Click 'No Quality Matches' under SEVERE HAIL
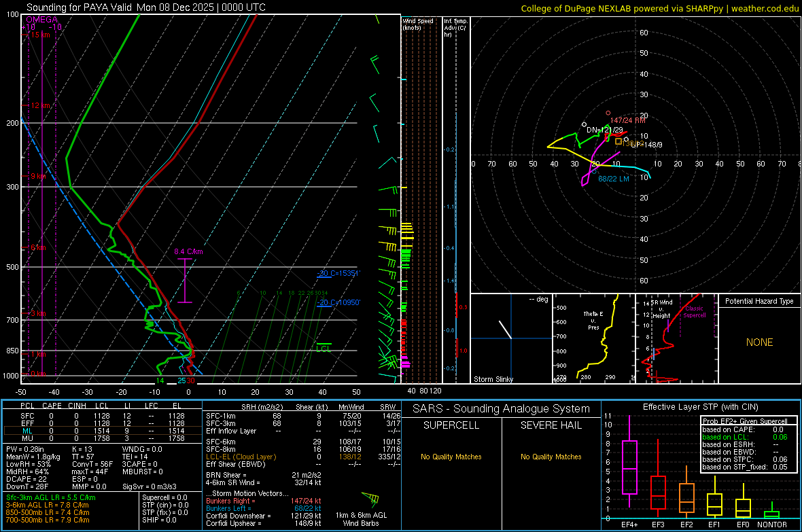Image resolution: width=802 pixels, height=532 pixels. (551, 457)
